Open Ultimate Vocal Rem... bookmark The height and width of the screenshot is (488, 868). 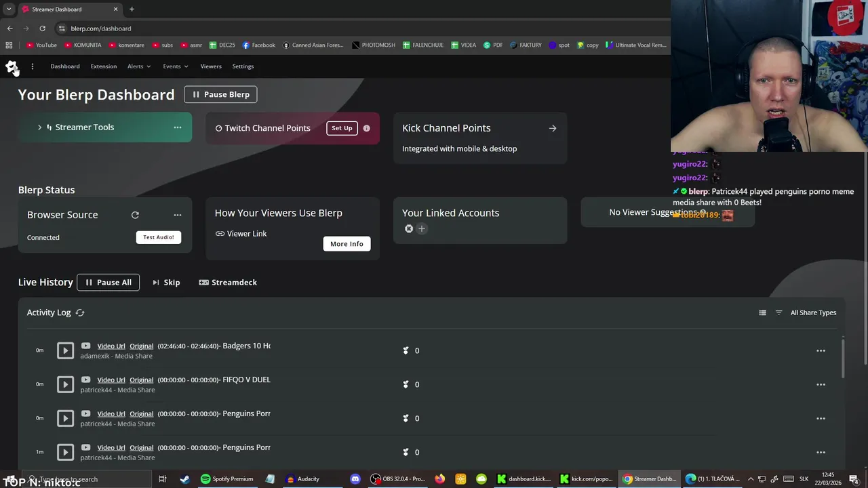pyautogui.click(x=635, y=45)
